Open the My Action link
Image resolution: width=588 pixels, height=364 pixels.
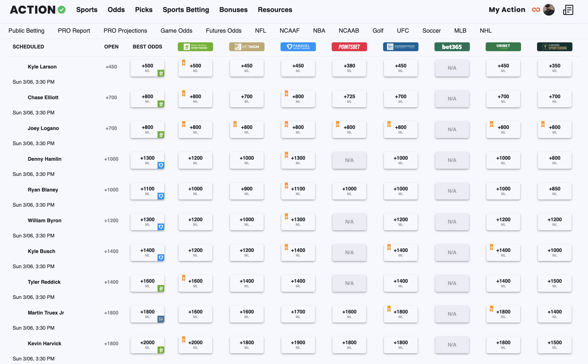click(507, 10)
